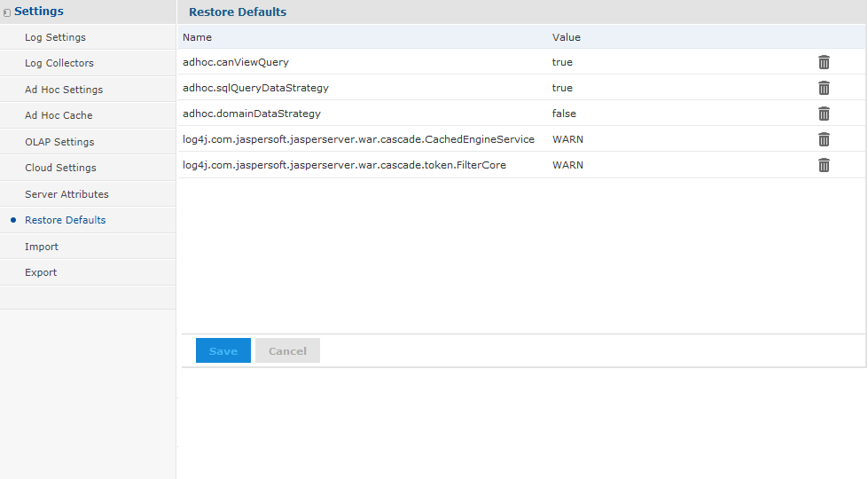Select the adhoc.domainDataStrategy name cell
Image resolution: width=868 pixels, height=479 pixels.
click(252, 114)
